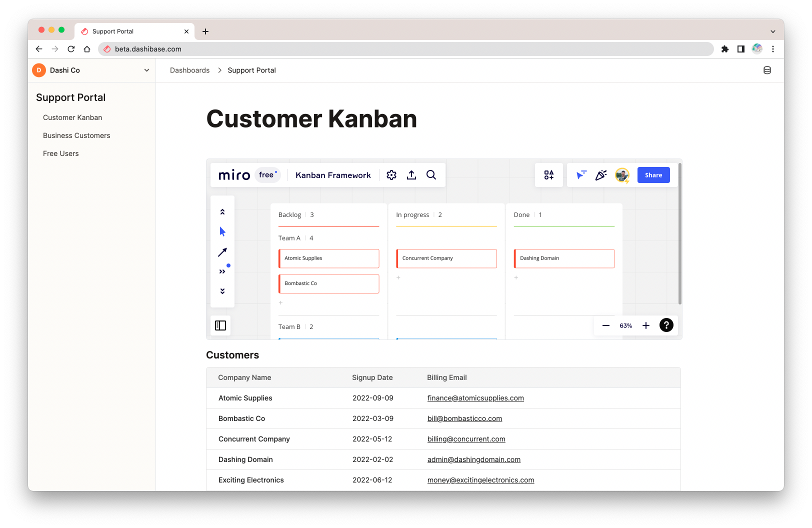812x528 pixels.
Task: Click the 63% zoom level
Action: coord(626,325)
